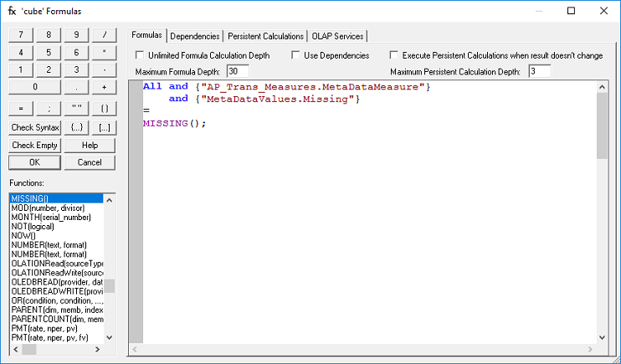
Task: Select PARENT(dim, memb, index) function
Action: pos(57,310)
